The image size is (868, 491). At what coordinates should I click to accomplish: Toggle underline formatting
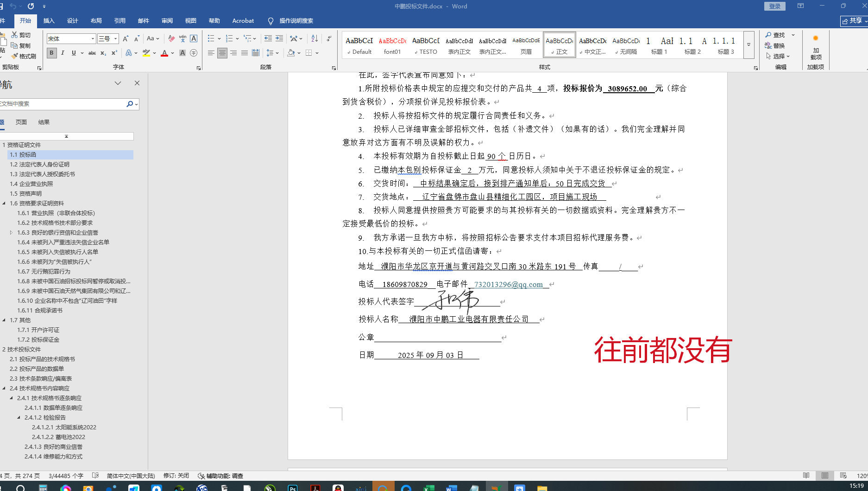point(74,53)
